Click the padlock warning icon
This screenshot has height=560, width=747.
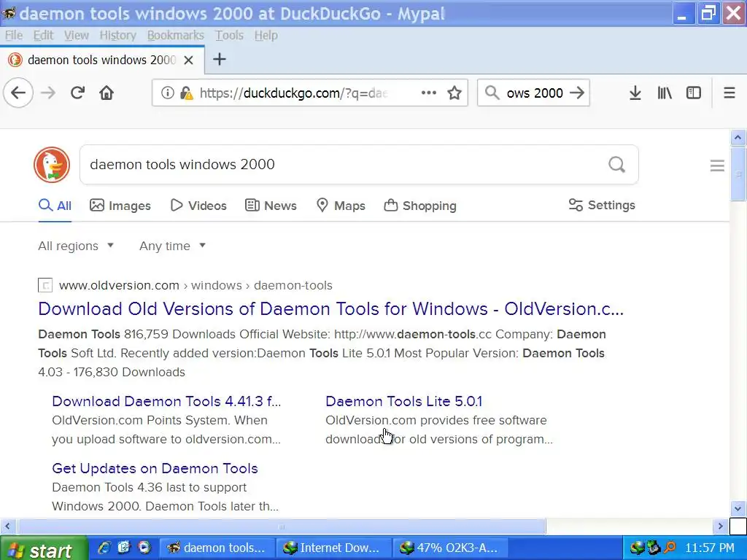pyautogui.click(x=187, y=93)
